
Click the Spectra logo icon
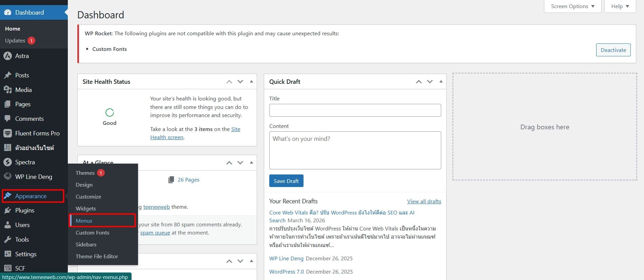pos(7,162)
